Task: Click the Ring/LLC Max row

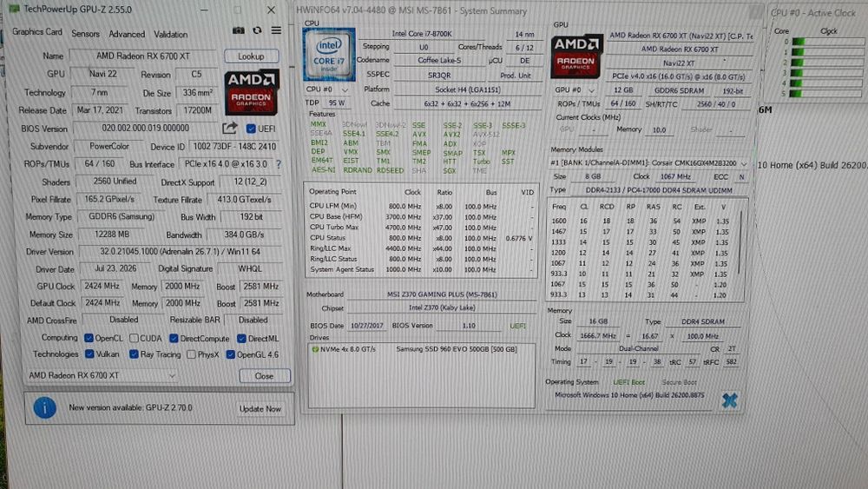Action: (x=421, y=248)
